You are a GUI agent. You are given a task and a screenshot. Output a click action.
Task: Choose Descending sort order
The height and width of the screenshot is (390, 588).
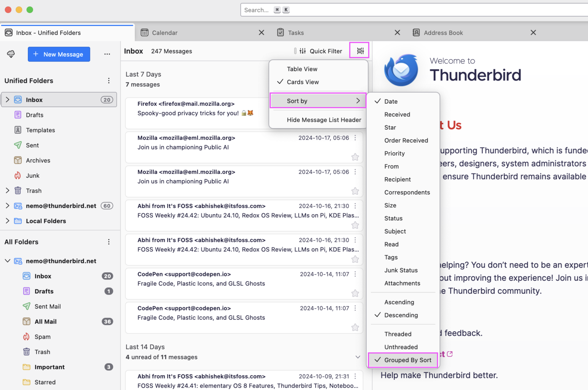[x=403, y=315]
